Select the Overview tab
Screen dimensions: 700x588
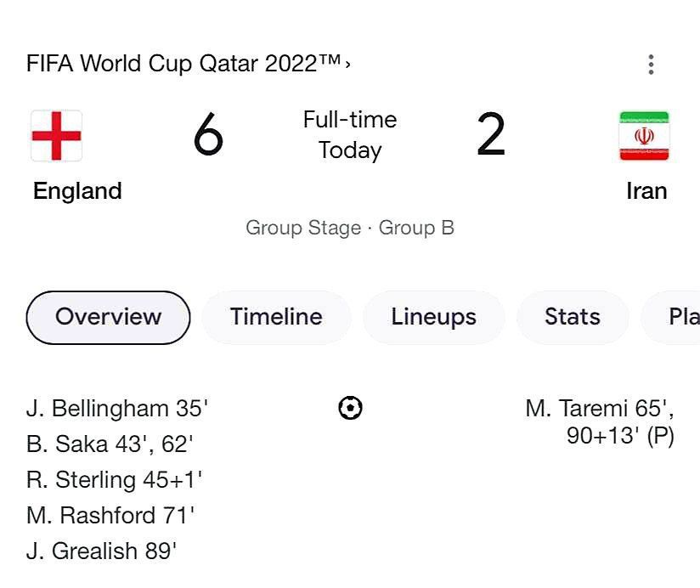(x=108, y=318)
